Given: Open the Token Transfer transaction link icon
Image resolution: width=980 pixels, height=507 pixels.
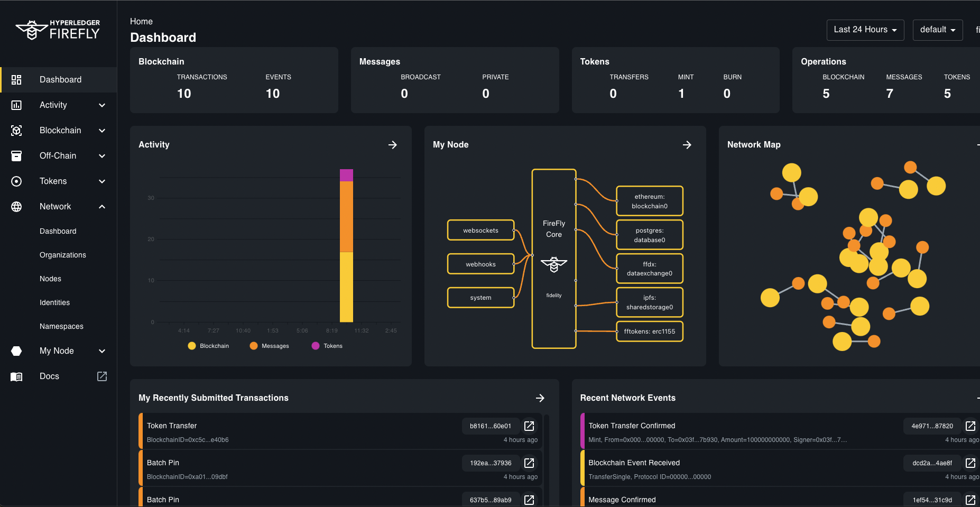Looking at the screenshot, I should click(529, 426).
